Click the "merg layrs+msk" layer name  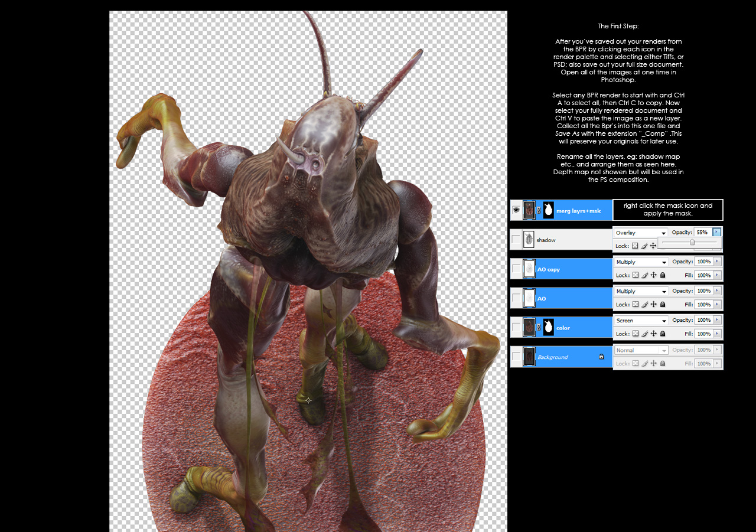[579, 211]
